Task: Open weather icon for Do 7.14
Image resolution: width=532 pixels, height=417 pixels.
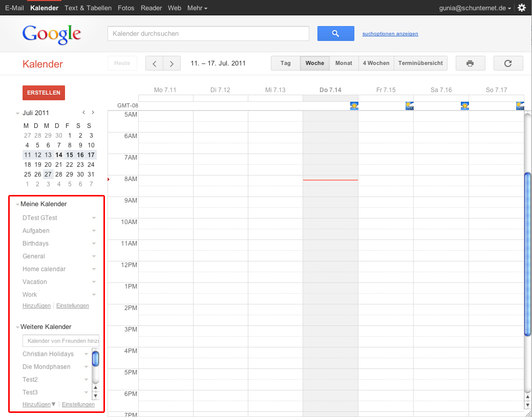Action: (x=354, y=106)
